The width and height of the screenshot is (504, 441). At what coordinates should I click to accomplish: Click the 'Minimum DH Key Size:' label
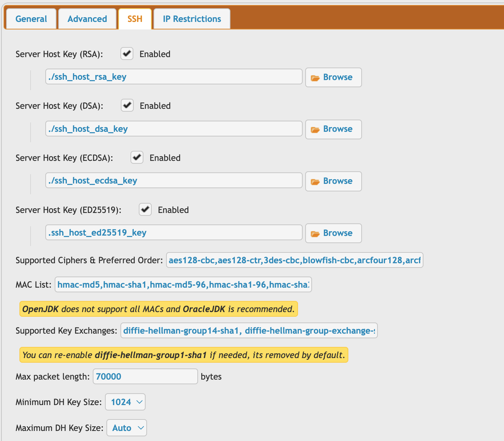59,402
